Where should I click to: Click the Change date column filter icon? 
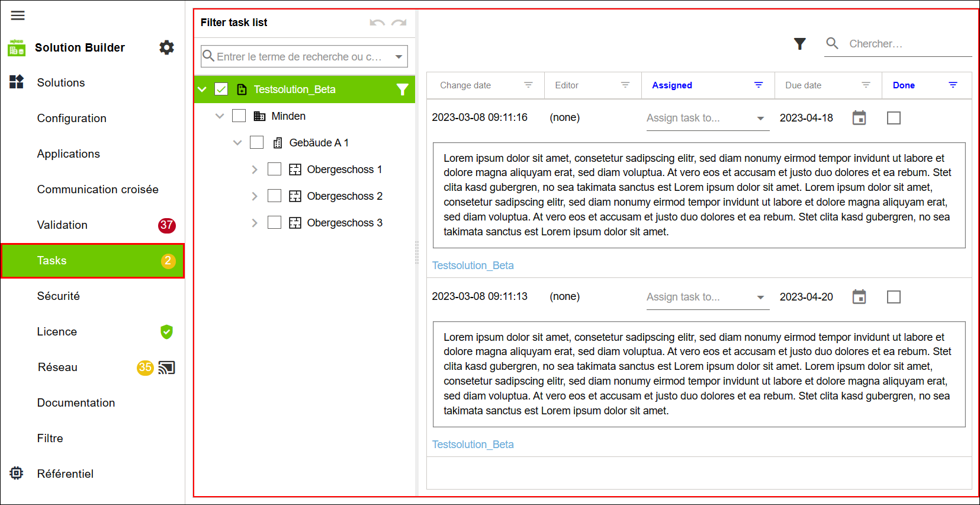point(529,85)
